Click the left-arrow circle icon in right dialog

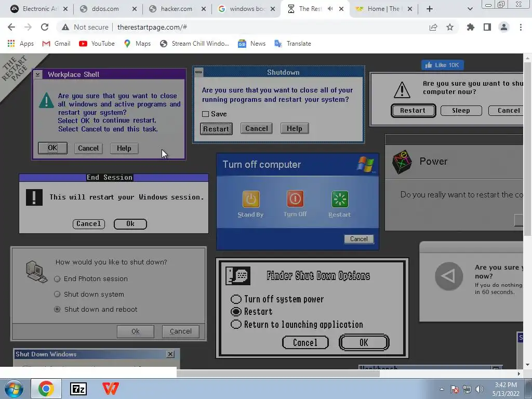[x=449, y=276]
